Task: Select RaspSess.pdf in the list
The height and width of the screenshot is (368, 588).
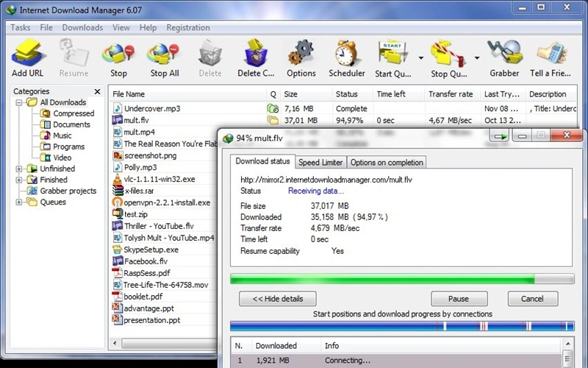Action: [146, 273]
